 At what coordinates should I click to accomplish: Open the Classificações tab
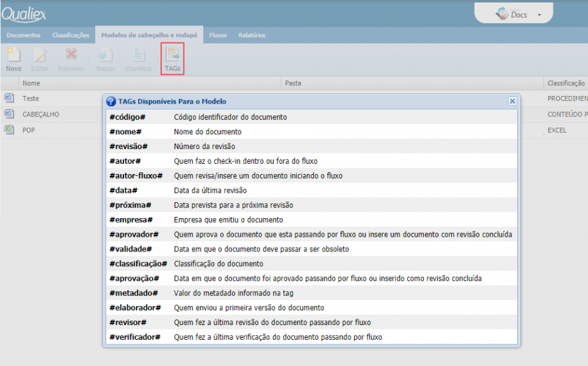(70, 35)
